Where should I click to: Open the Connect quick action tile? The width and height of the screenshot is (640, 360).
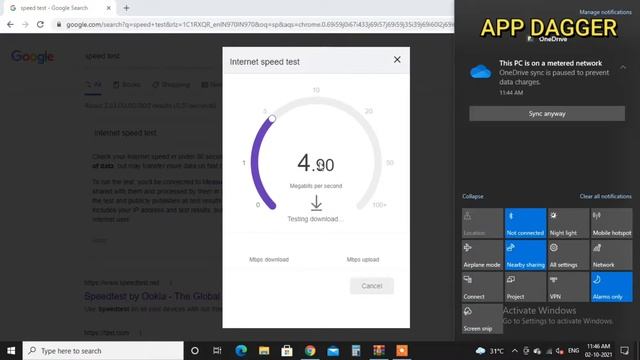pos(482,287)
